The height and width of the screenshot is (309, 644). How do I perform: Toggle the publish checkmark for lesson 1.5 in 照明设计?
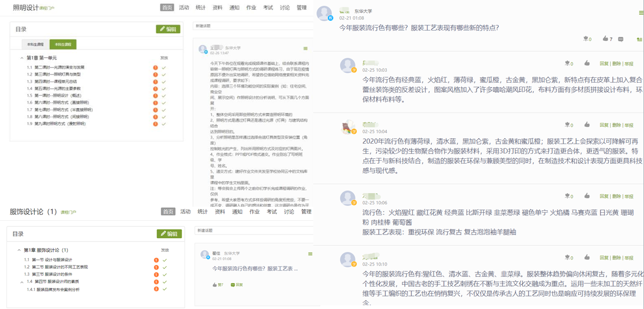pos(164,96)
